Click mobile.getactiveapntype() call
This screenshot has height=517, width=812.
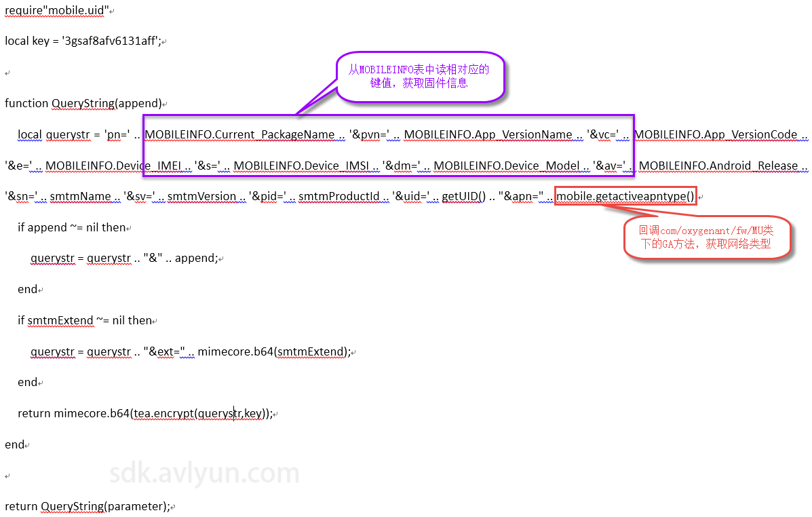coord(625,196)
